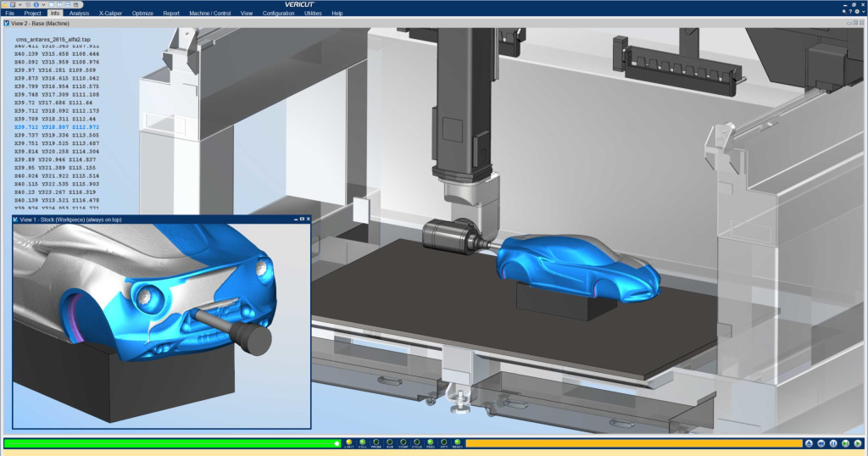Click the Step single block button
868x456 pixels.
point(846,443)
